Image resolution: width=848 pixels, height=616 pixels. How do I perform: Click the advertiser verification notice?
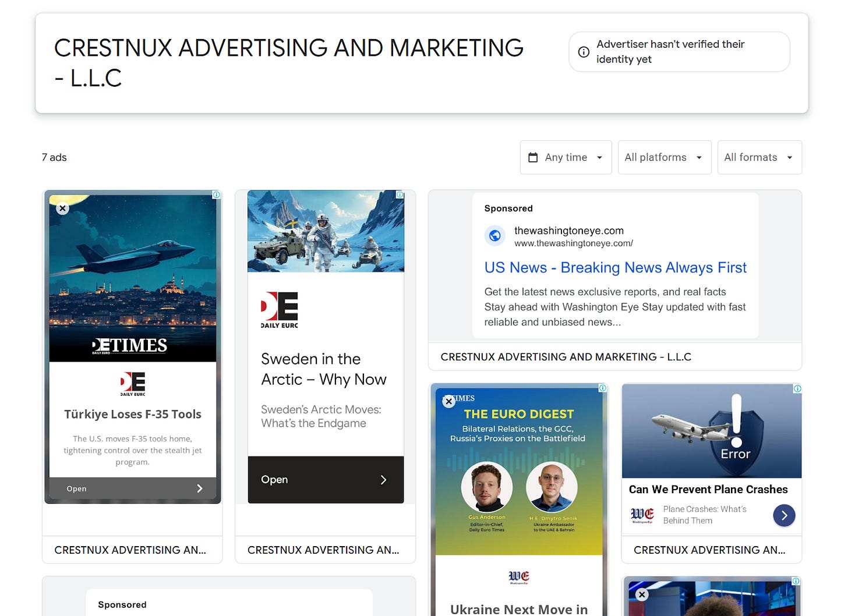coord(679,52)
